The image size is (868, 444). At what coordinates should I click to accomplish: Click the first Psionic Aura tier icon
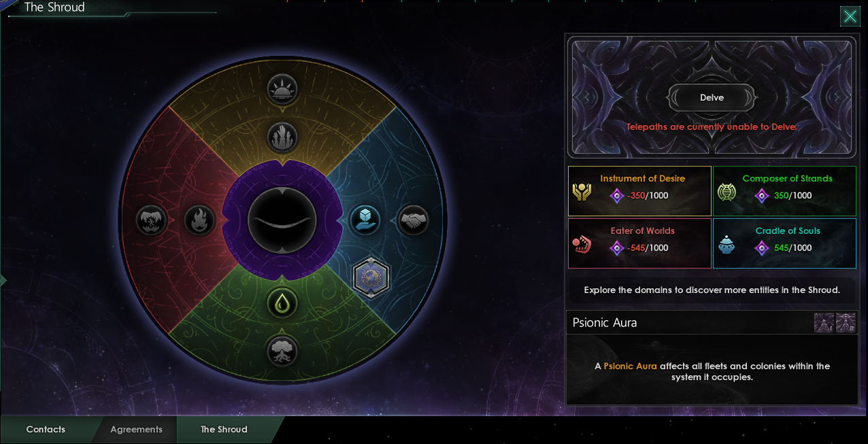824,323
